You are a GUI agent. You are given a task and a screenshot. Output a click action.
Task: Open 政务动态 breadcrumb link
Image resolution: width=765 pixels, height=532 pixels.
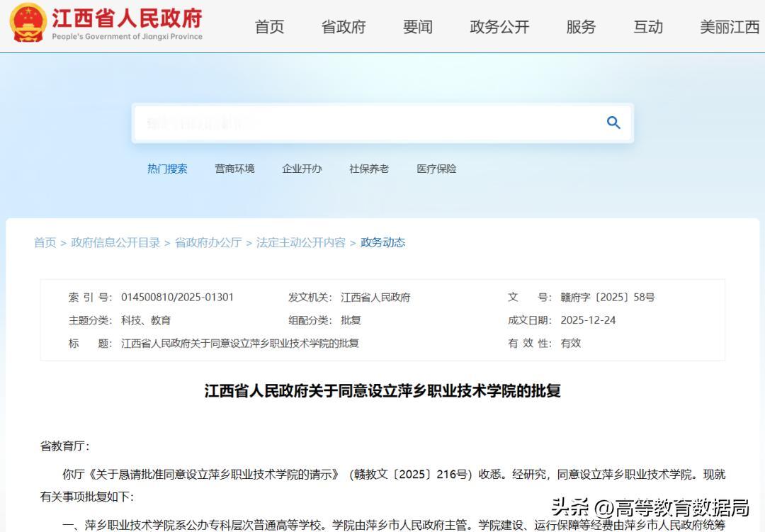382,242
